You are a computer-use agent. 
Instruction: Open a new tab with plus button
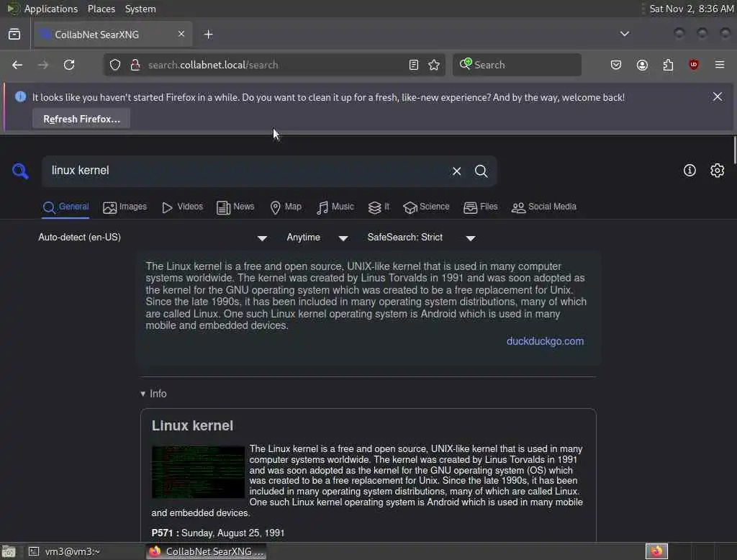point(209,35)
